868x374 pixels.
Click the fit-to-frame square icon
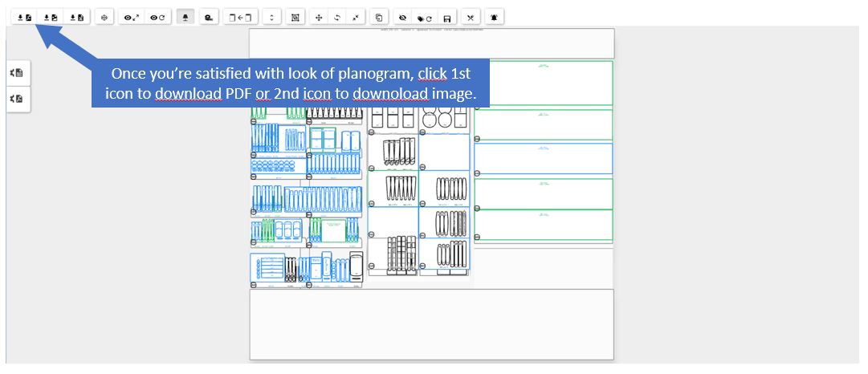[x=295, y=17]
